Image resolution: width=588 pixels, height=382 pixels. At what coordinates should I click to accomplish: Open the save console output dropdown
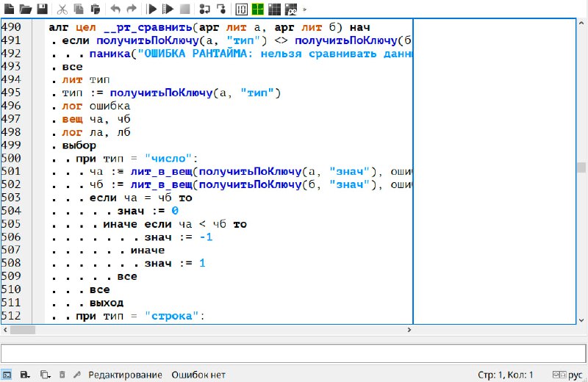coord(25,375)
